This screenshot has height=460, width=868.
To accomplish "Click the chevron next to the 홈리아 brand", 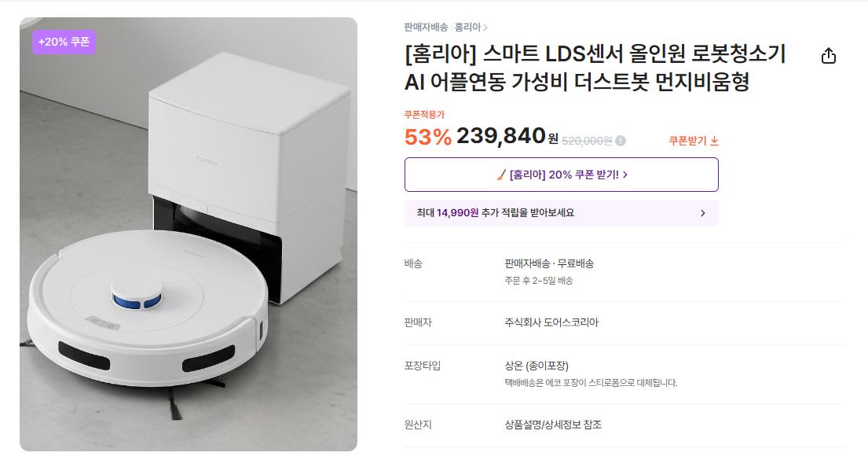I will pyautogui.click(x=485, y=28).
